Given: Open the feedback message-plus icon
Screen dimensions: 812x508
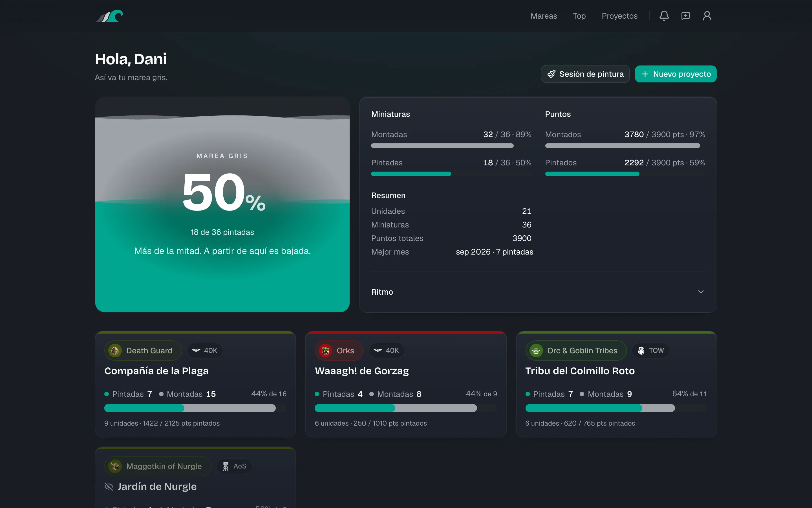Looking at the screenshot, I should tap(685, 16).
